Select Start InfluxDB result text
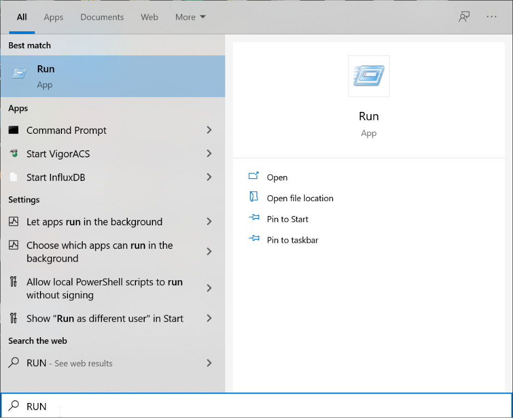The width and height of the screenshot is (513, 420). (x=56, y=178)
